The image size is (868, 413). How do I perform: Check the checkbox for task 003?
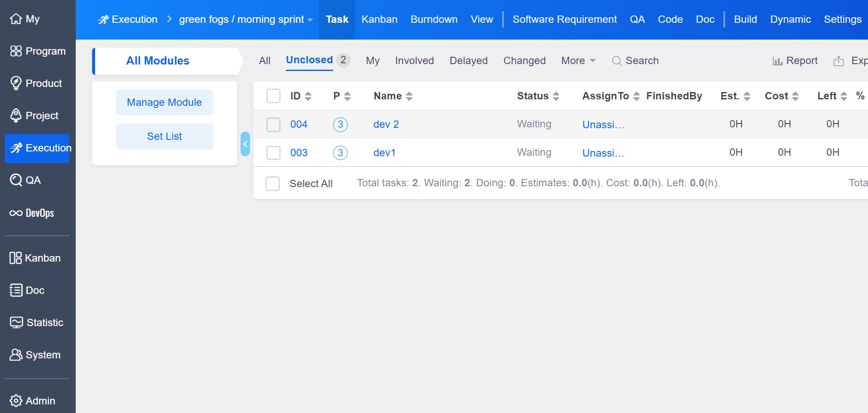pos(273,153)
